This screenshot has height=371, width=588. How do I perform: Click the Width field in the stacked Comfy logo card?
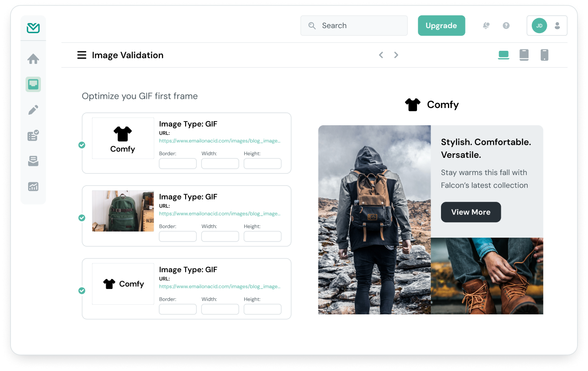coord(220,164)
